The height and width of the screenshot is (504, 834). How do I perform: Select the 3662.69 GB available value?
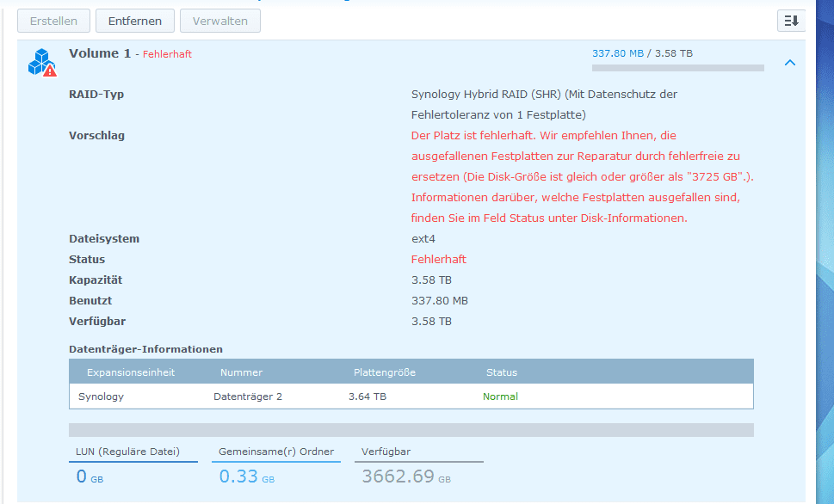(406, 476)
